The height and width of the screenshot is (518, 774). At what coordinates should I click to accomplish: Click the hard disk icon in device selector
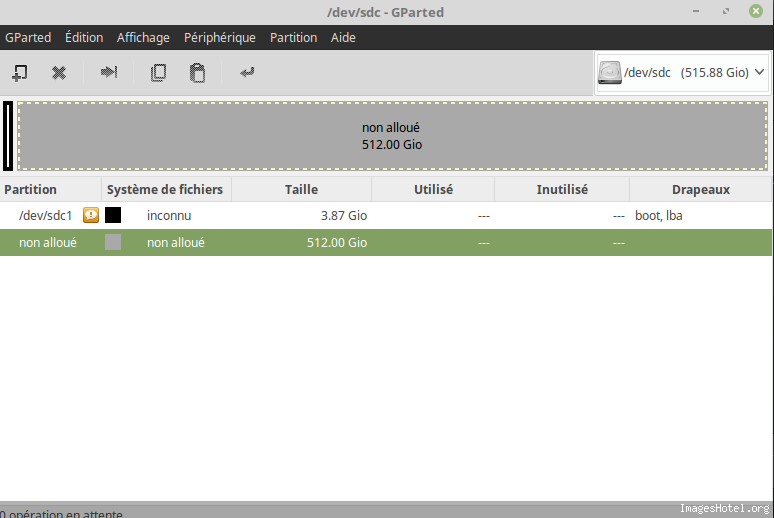point(609,73)
